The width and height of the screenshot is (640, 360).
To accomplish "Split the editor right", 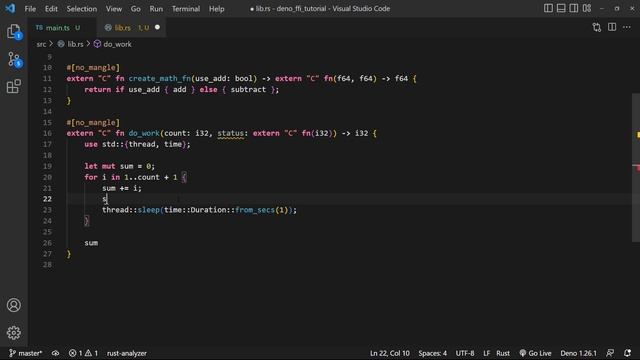I will tap(612, 27).
